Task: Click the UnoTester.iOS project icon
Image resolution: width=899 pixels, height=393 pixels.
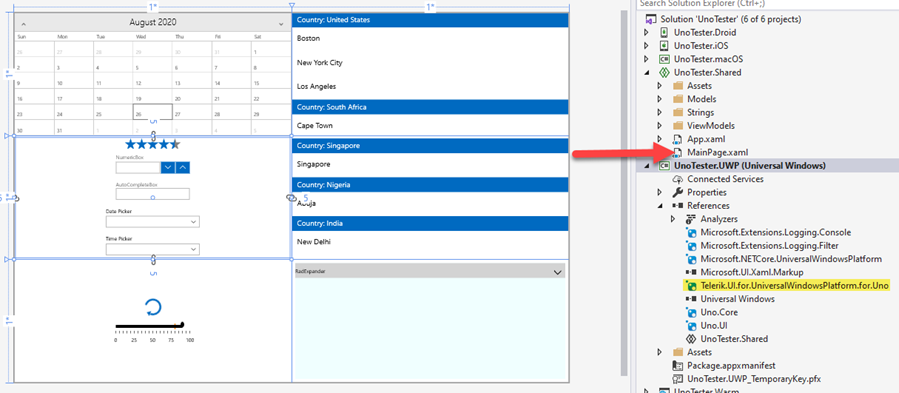Action: coord(664,46)
